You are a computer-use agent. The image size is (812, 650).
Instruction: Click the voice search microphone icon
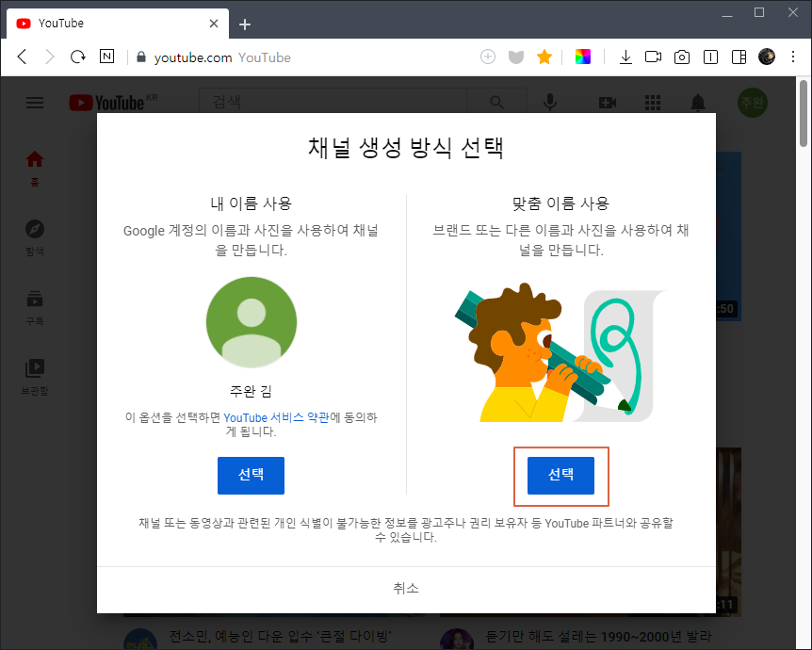pyautogui.click(x=550, y=103)
